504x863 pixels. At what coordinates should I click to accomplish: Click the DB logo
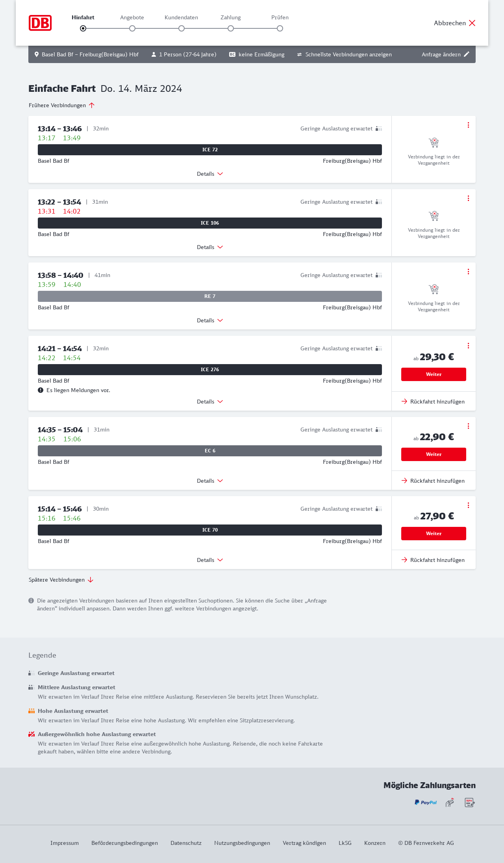[40, 23]
